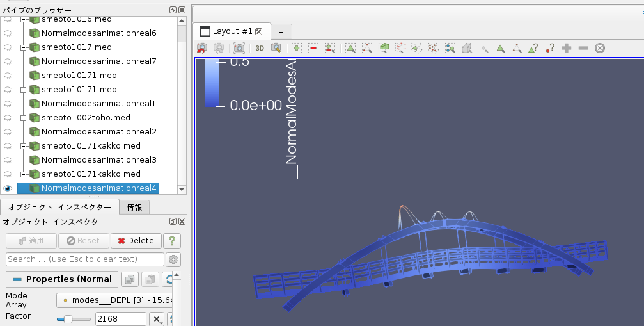Collapse the Properties section header
This screenshot has width=644, height=326.
[x=62, y=279]
